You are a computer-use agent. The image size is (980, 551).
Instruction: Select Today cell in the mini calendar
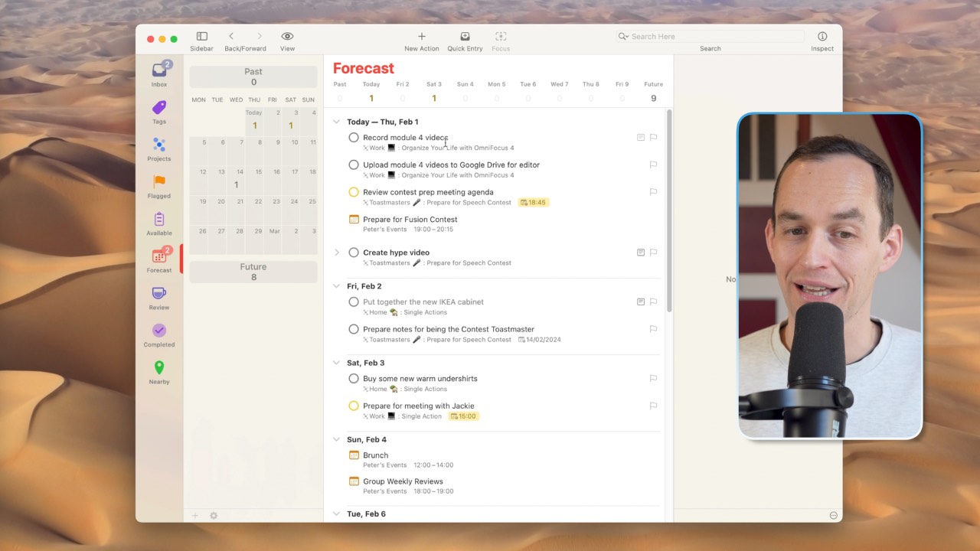(254, 120)
